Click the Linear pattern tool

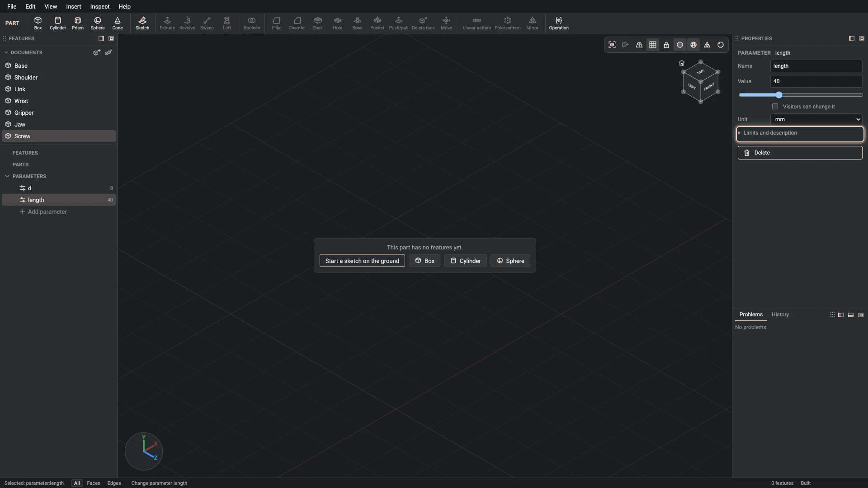[x=477, y=23]
